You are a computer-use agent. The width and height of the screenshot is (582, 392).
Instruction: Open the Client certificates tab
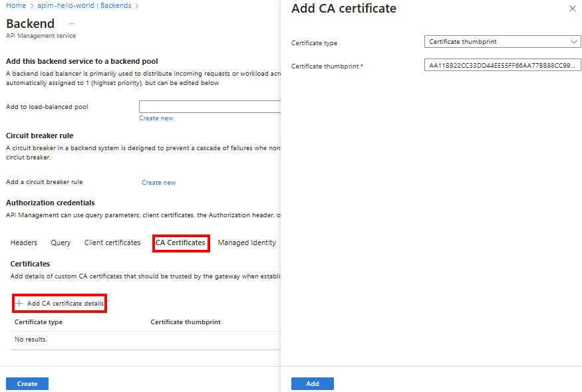pos(112,243)
